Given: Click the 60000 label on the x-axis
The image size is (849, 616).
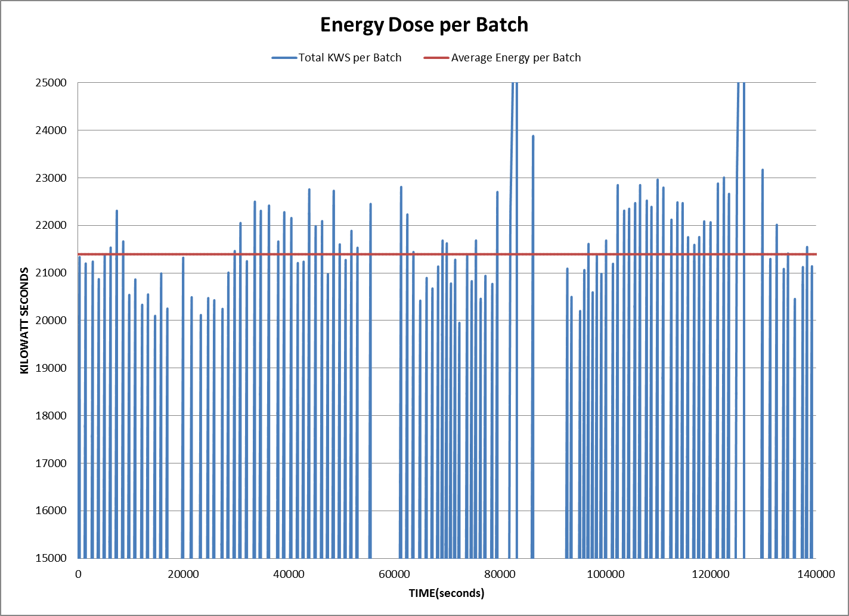Looking at the screenshot, I should pyautogui.click(x=394, y=574).
